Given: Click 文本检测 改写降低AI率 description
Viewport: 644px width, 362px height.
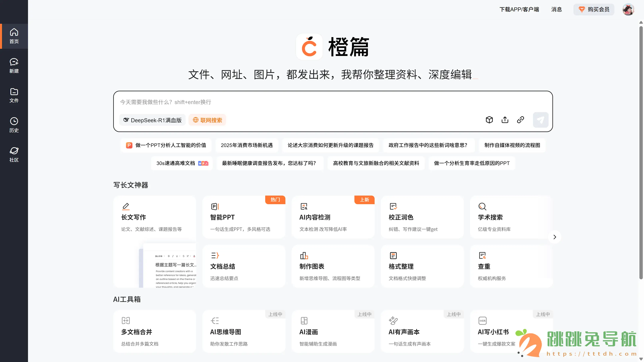Looking at the screenshot, I should click(x=323, y=229).
